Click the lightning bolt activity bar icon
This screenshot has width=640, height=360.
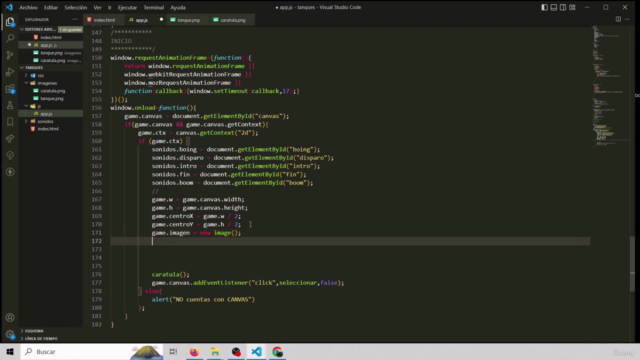(x=10, y=172)
